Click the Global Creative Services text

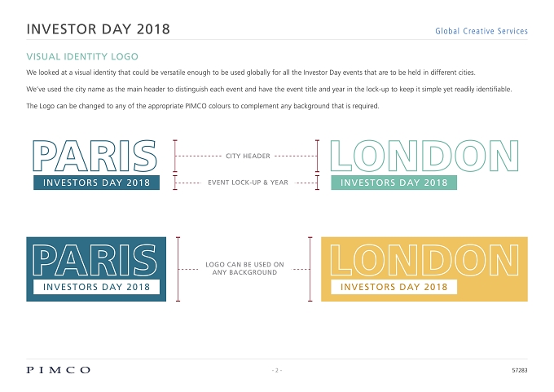(481, 31)
